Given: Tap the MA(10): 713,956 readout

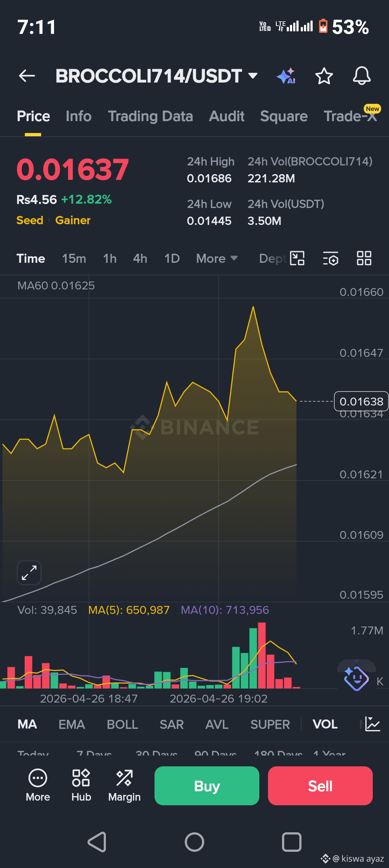Looking at the screenshot, I should (225, 610).
